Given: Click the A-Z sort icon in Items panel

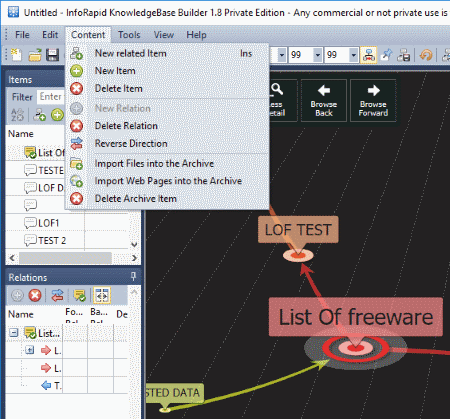Looking at the screenshot, I should coord(18,115).
